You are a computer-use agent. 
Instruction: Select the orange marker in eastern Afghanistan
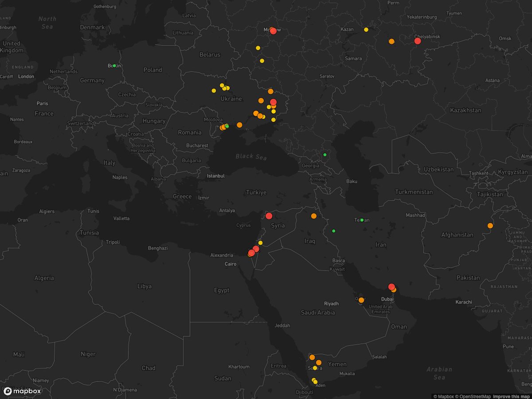pyautogui.click(x=490, y=226)
